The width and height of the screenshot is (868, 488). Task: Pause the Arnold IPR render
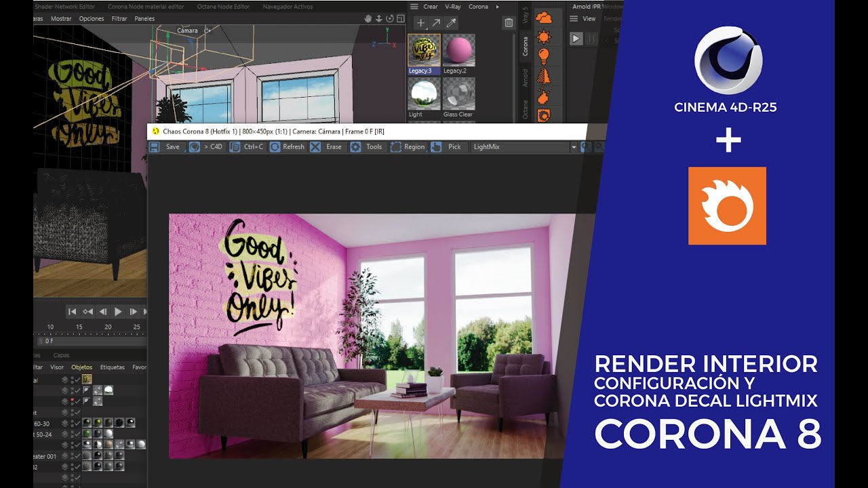pos(591,39)
